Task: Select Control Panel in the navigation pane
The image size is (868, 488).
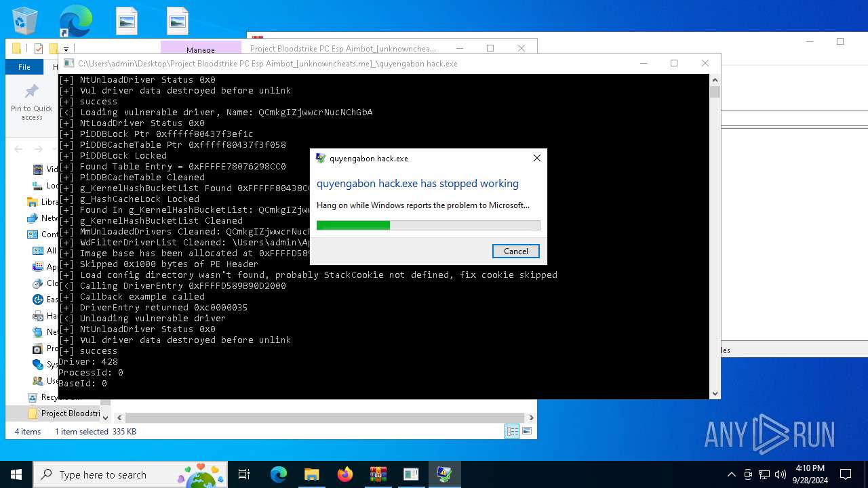Action: click(x=42, y=235)
